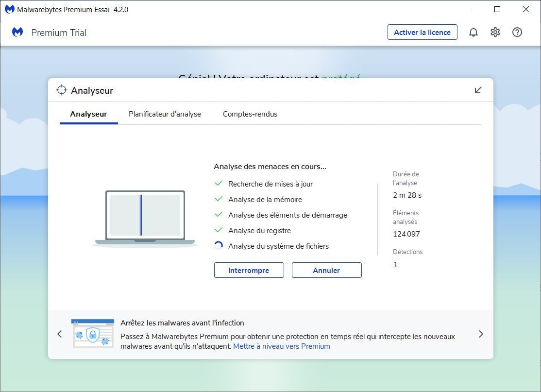
Task: Minimize the Malwarebytes window
Action: (x=469, y=9)
